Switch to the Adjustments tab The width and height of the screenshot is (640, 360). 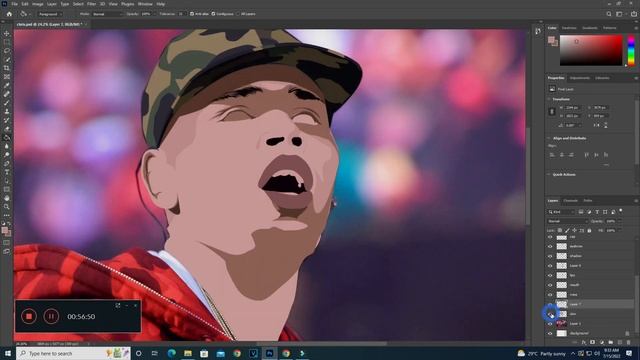(x=580, y=78)
